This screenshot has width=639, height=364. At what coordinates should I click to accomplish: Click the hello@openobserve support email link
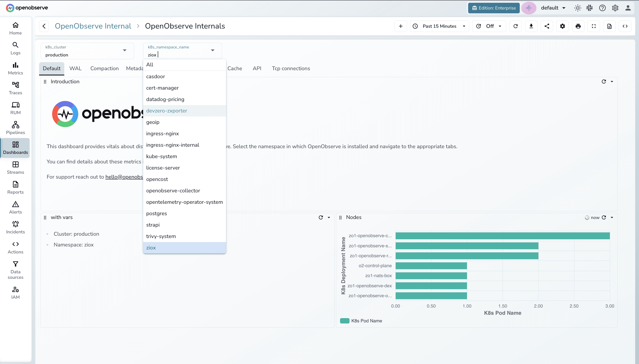124,177
